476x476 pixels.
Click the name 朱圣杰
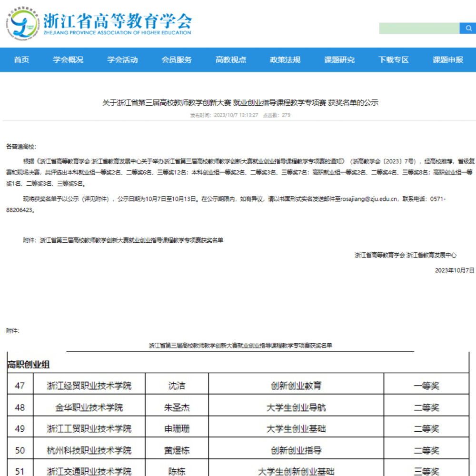pyautogui.click(x=177, y=407)
